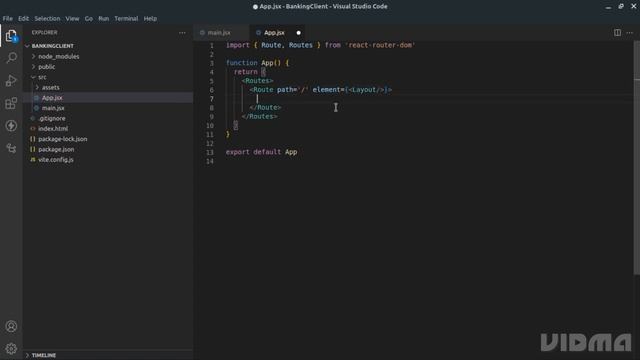Screen dimensions: 640x360
Task: Click line number 1 in gutter
Action: coord(211,45)
